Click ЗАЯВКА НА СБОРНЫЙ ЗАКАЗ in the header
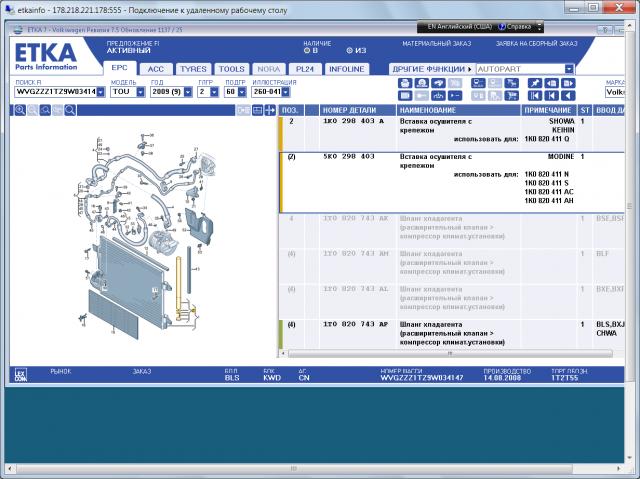 tap(536, 44)
